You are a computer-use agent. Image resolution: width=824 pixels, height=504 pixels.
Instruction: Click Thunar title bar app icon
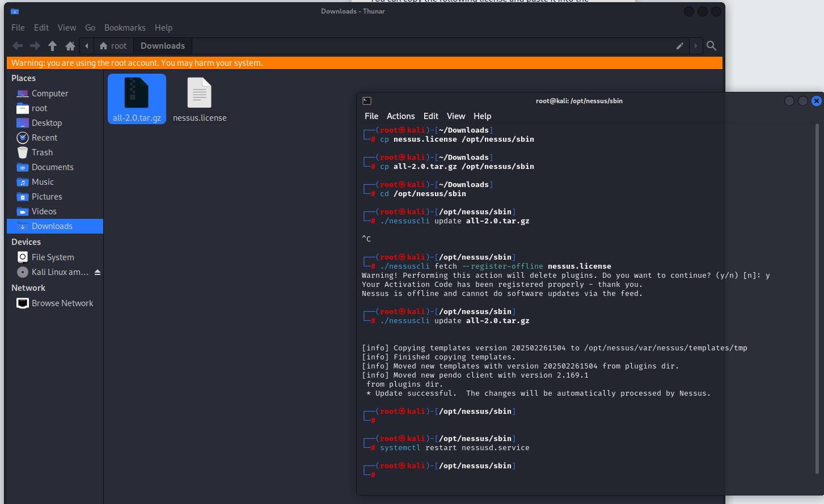[15, 11]
